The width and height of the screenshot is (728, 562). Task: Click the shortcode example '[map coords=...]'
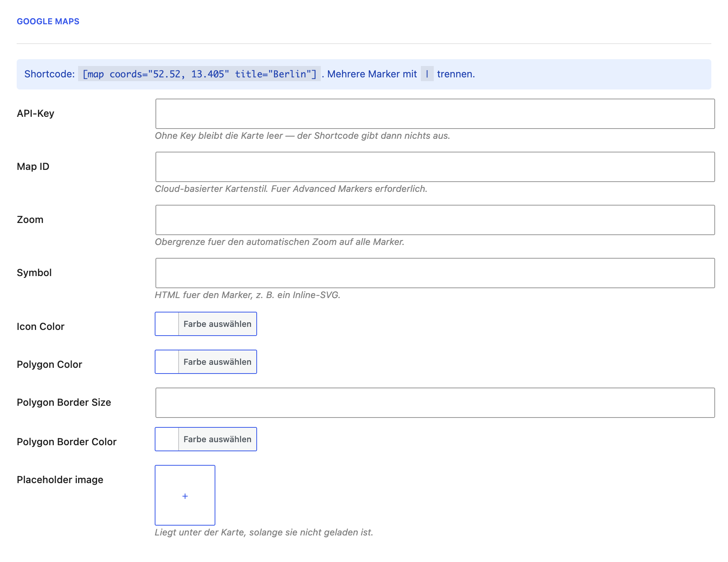tap(199, 74)
